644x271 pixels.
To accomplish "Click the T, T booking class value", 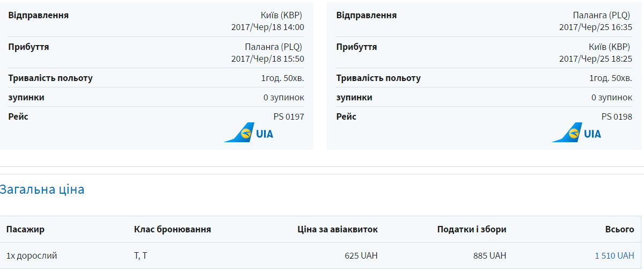I will coord(141,256).
